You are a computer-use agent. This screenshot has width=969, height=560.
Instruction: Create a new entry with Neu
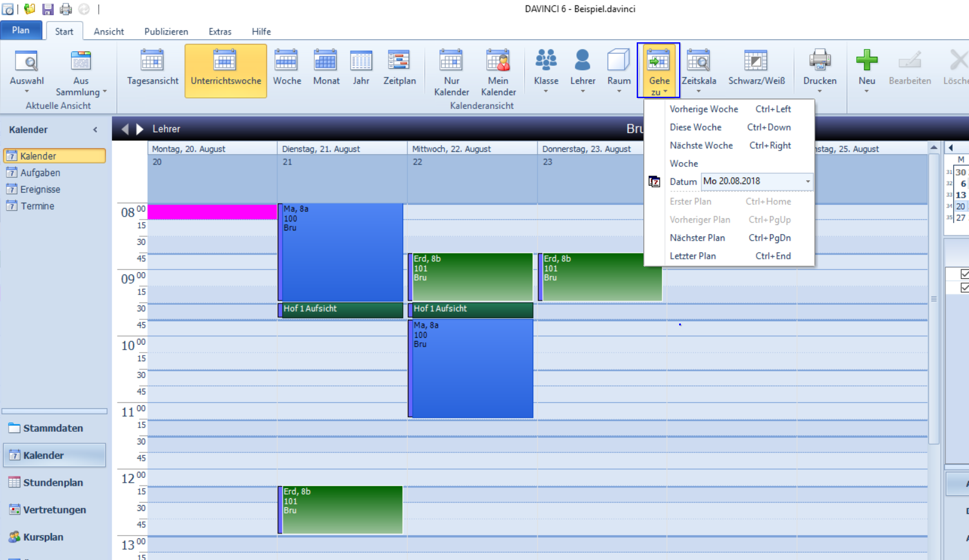(867, 71)
